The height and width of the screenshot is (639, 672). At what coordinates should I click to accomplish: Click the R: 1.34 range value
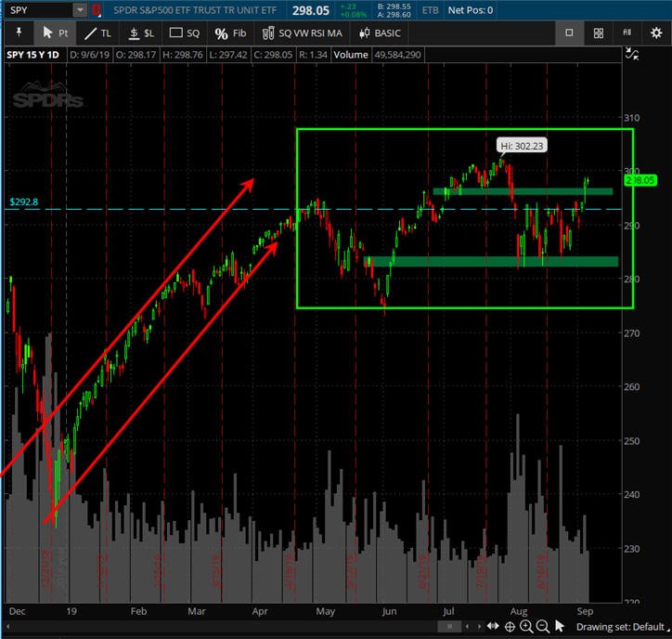pos(313,55)
